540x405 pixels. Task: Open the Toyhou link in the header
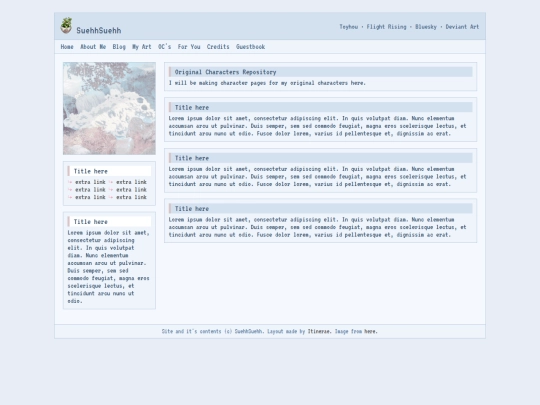coord(349,27)
